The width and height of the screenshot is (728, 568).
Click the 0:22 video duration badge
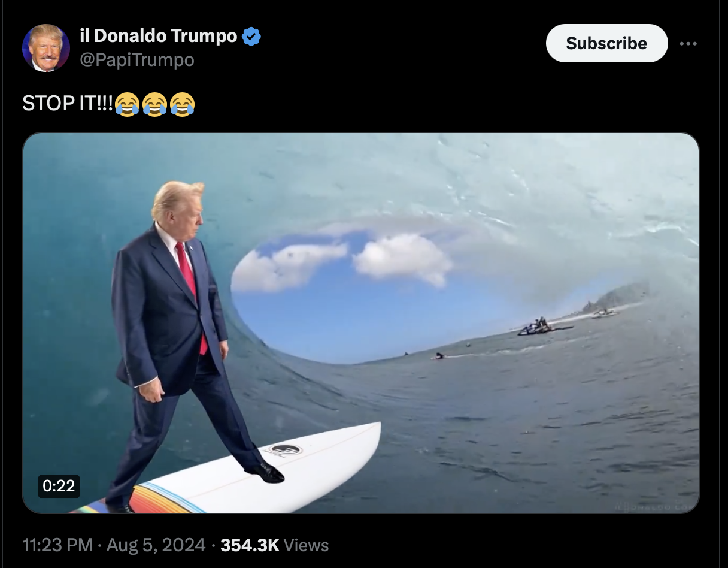pos(59,486)
